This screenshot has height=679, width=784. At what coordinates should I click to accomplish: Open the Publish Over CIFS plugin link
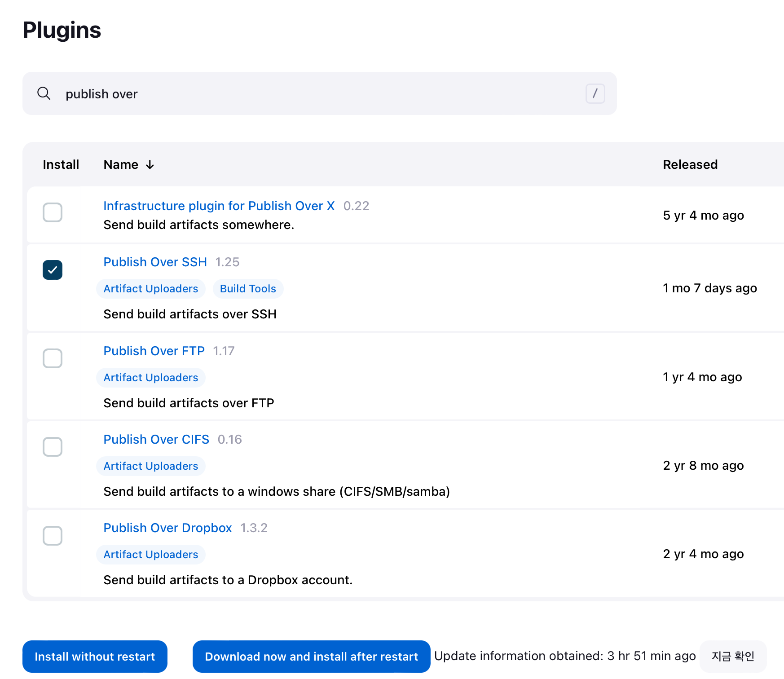pyautogui.click(x=156, y=439)
